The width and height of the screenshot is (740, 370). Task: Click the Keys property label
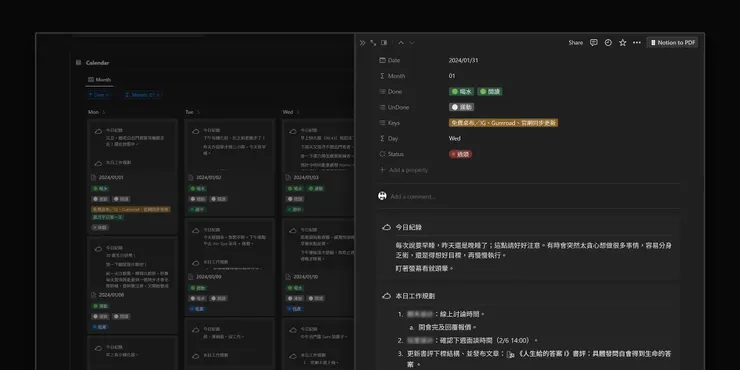tap(394, 123)
